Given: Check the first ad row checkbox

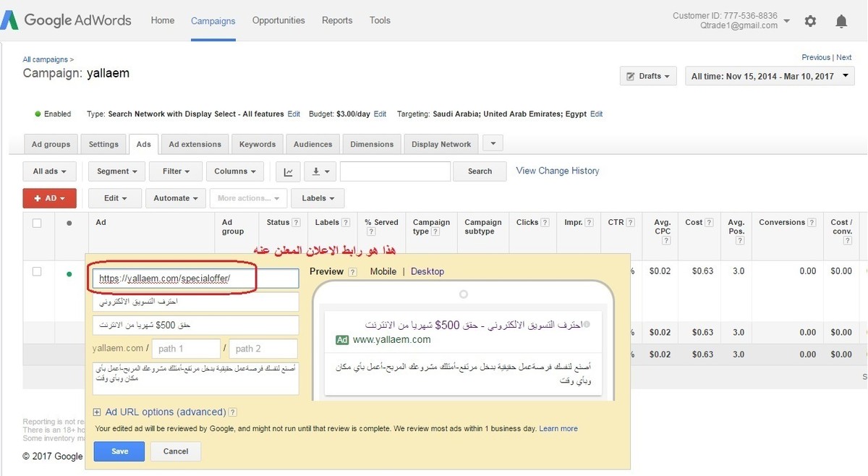Looking at the screenshot, I should pos(37,271).
